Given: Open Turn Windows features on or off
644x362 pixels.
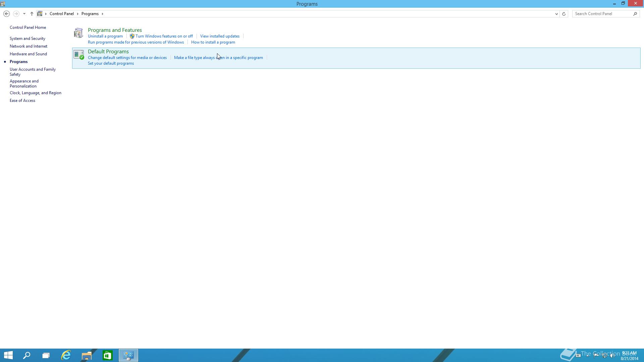Looking at the screenshot, I should tap(164, 36).
